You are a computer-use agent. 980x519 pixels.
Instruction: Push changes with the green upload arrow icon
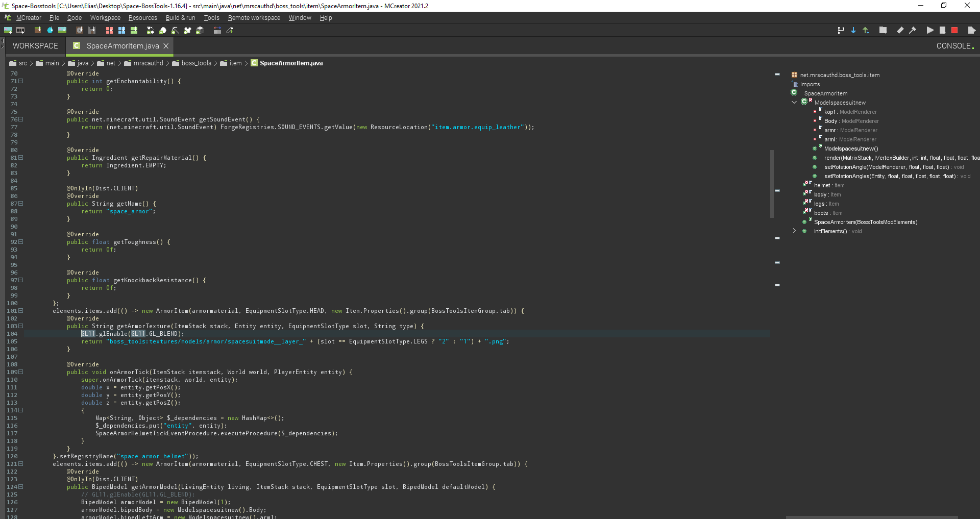pos(866,30)
